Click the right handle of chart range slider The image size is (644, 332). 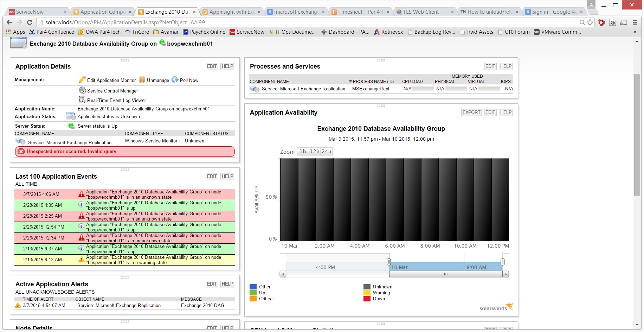pyautogui.click(x=503, y=262)
